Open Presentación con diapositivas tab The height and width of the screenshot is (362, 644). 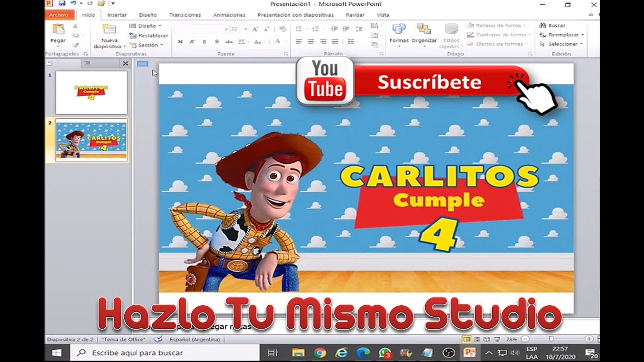295,15
